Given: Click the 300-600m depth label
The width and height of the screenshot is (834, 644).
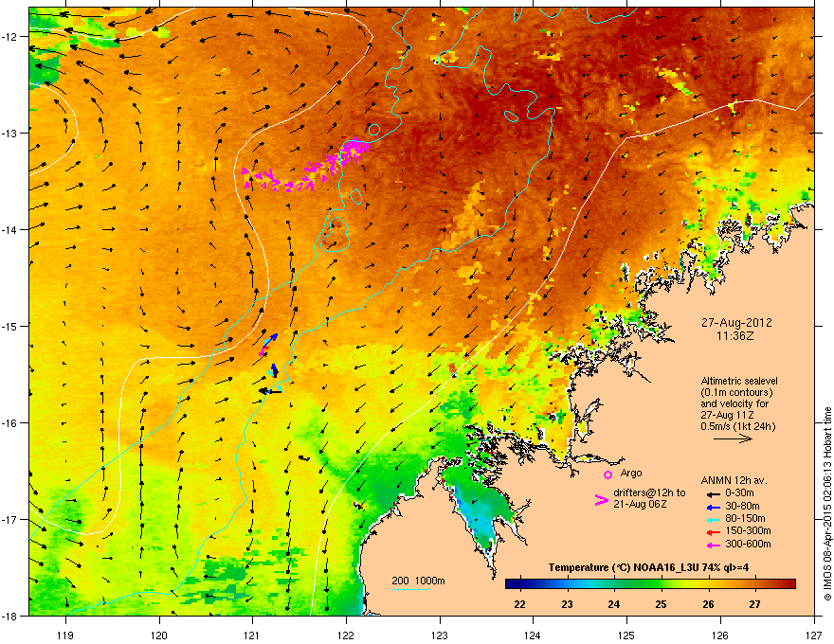Looking at the screenshot, I should (x=748, y=545).
